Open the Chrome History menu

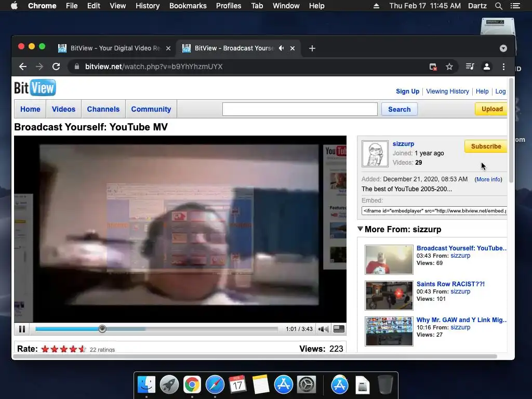click(148, 6)
